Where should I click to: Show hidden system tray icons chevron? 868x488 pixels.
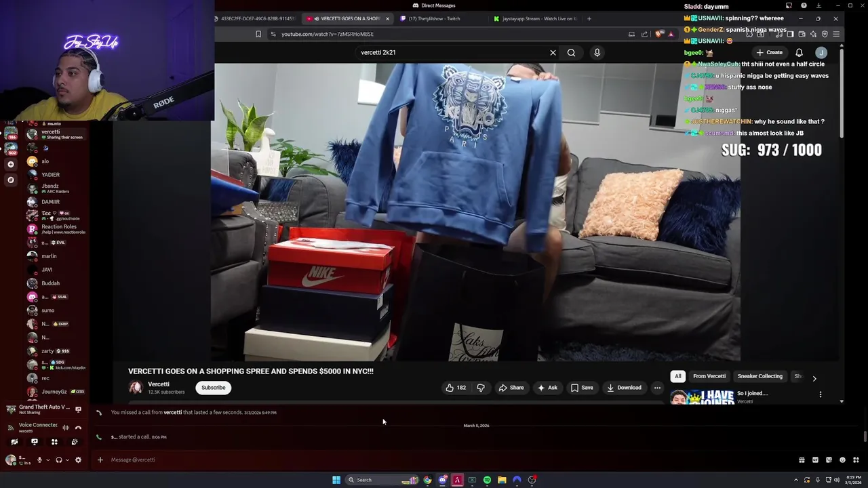point(796,480)
